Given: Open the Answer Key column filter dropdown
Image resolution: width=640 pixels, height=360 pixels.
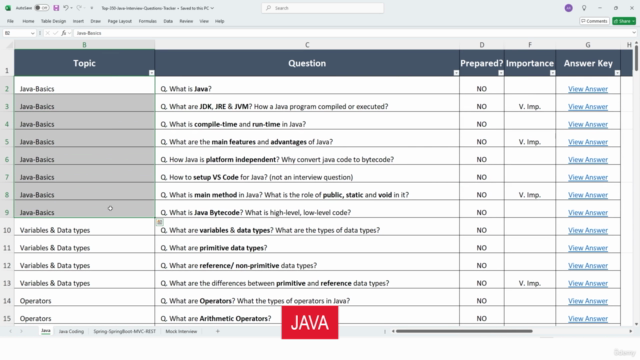Looking at the screenshot, I should click(617, 73).
